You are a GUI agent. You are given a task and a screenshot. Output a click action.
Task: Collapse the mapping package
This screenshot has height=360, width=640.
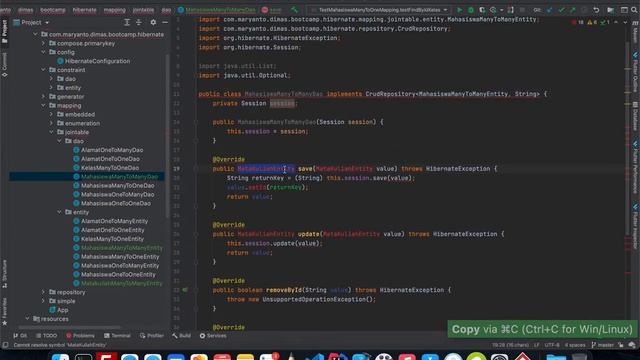(x=44, y=106)
